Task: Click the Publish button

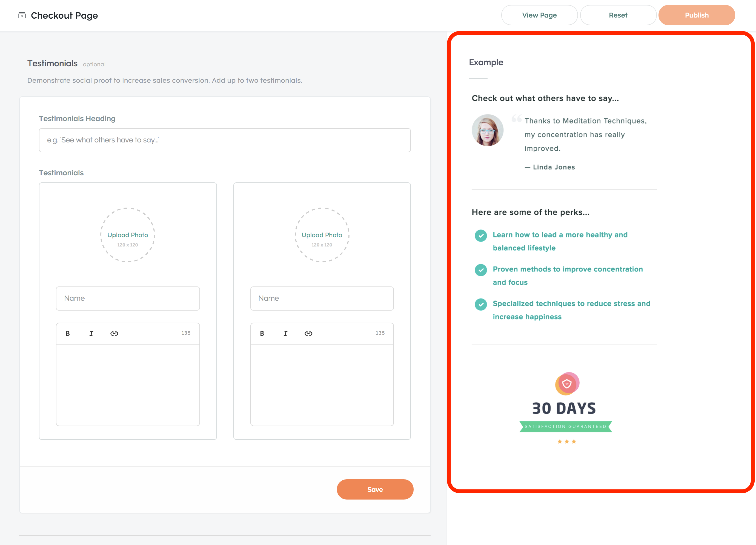Action: (697, 15)
